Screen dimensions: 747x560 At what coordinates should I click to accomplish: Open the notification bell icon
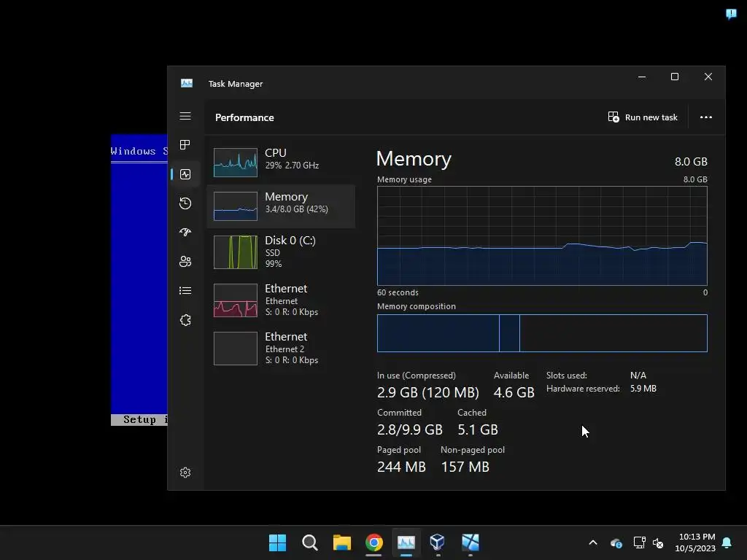pos(727,542)
